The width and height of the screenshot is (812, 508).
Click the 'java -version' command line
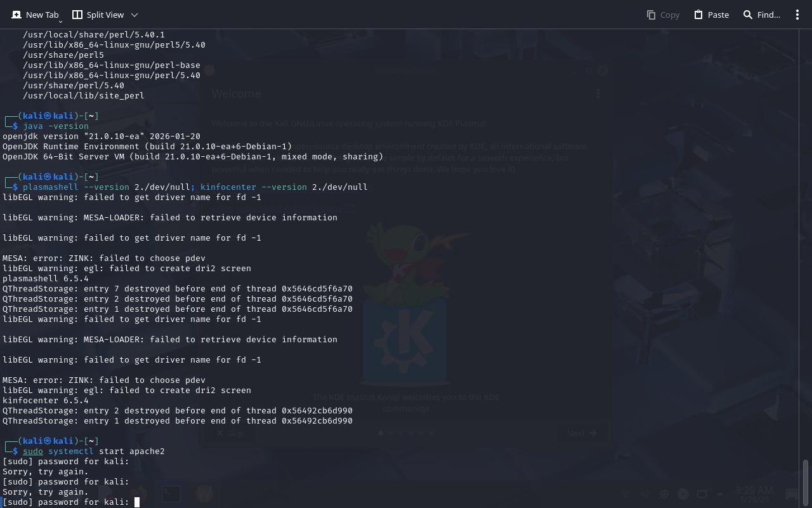pos(56,126)
